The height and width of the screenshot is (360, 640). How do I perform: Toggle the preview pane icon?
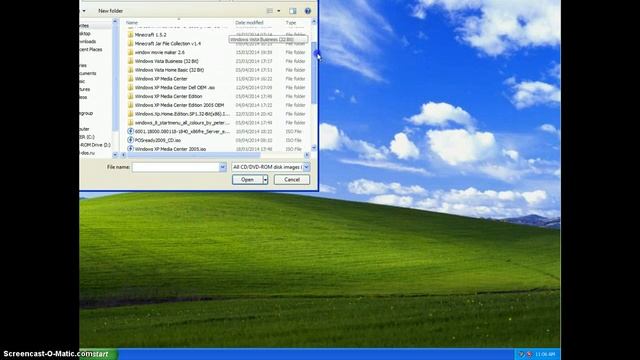(x=293, y=11)
